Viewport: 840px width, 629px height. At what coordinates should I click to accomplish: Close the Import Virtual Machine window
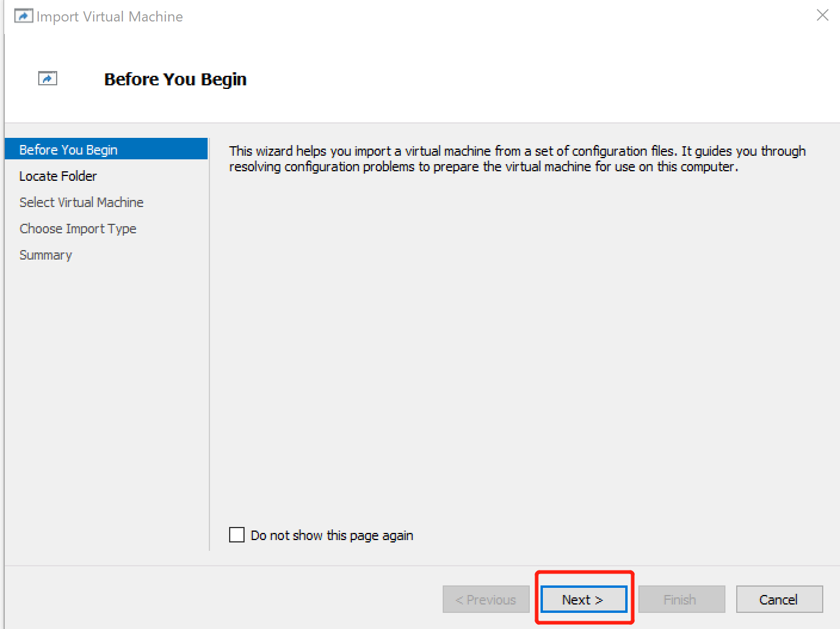tap(822, 16)
